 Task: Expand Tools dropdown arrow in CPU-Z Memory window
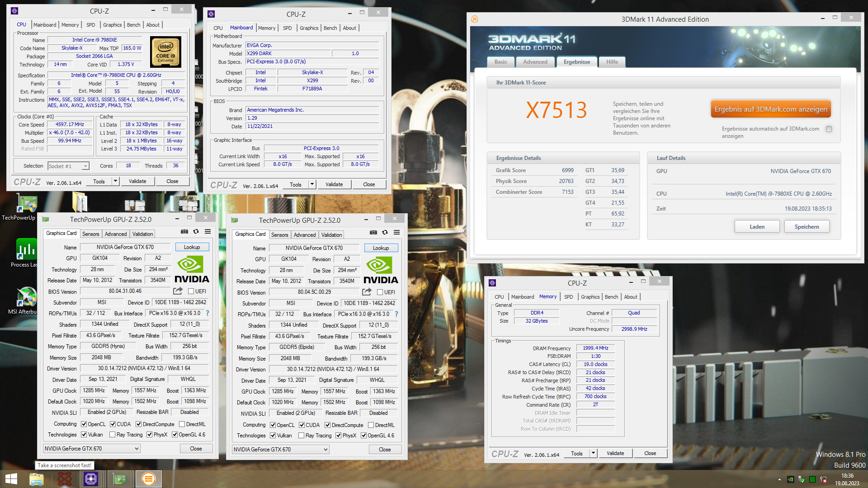click(593, 453)
